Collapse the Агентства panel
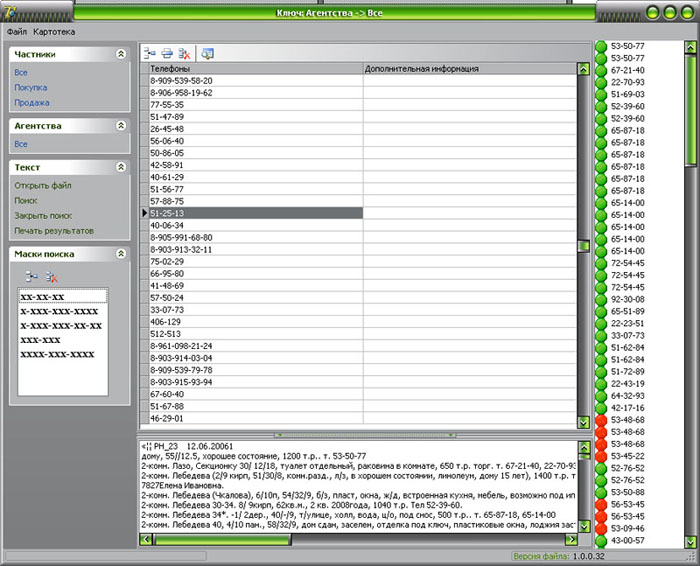The image size is (700, 566). [120, 126]
